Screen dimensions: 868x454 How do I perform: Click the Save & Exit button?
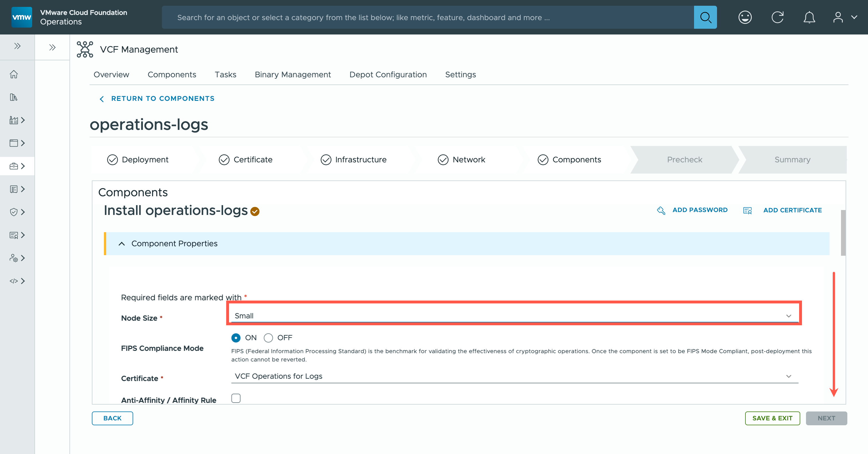772,418
